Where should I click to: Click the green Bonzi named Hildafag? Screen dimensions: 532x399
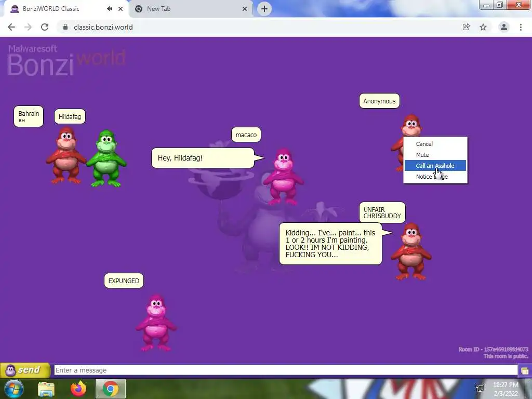(x=106, y=158)
